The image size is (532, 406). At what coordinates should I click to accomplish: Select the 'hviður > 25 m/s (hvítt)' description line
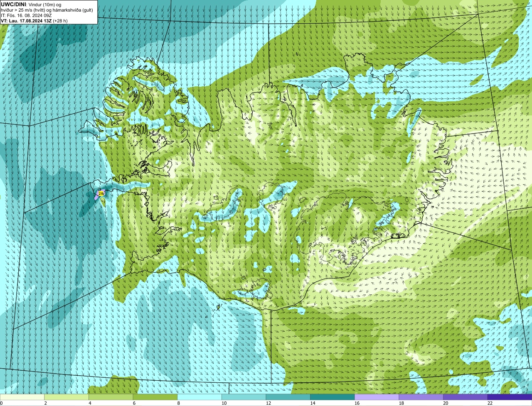click(47, 10)
